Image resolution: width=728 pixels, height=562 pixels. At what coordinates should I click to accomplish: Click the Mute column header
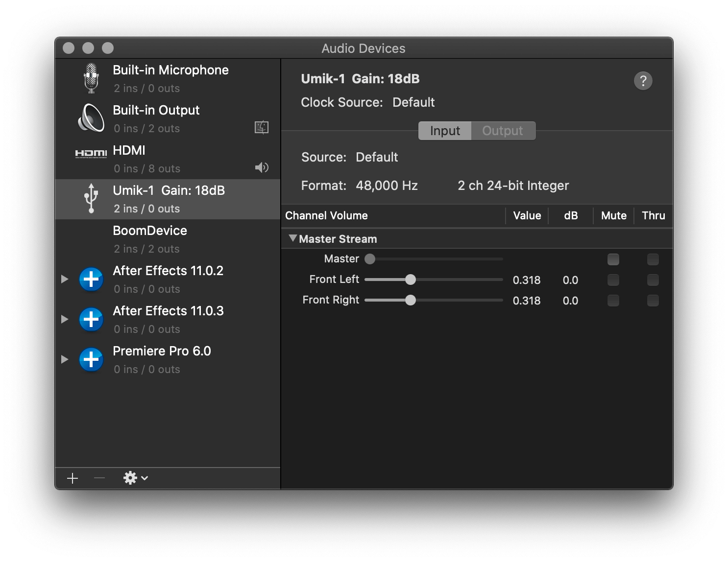614,215
